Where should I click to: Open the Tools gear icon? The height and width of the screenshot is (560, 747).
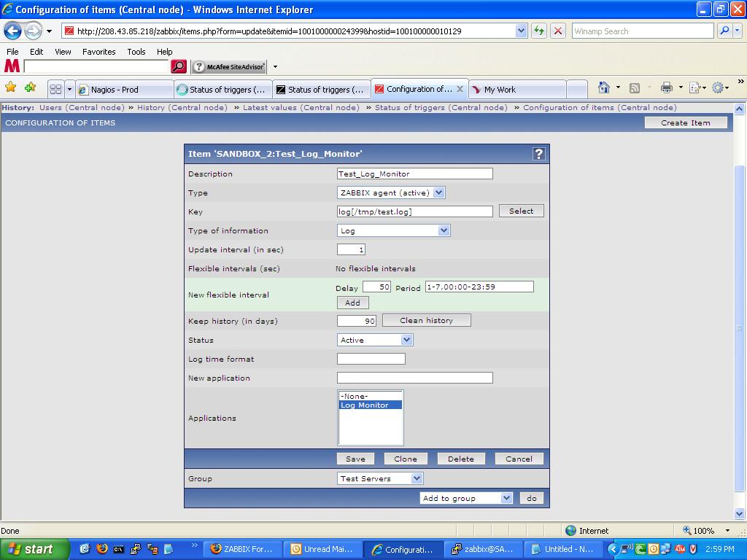[x=718, y=87]
